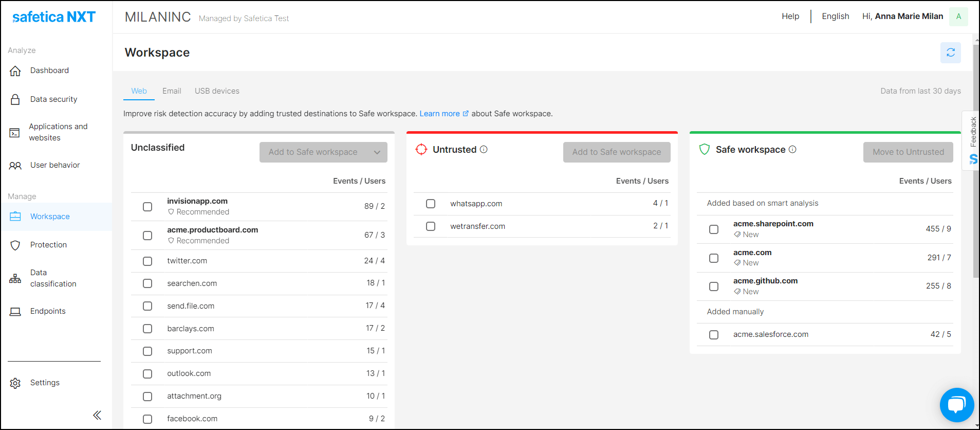Select the facebook.com checkbox
The width and height of the screenshot is (980, 430).
click(147, 419)
